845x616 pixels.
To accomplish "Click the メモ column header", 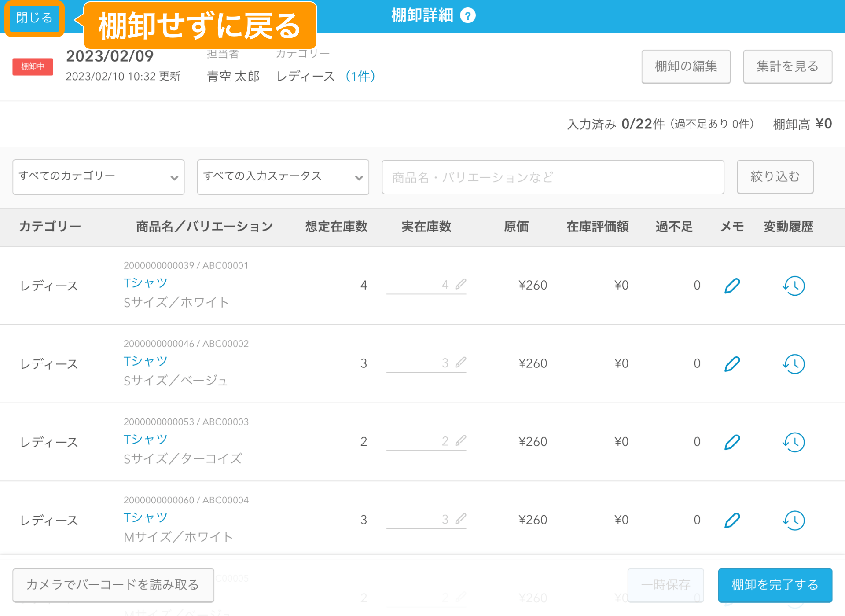I will click(732, 227).
